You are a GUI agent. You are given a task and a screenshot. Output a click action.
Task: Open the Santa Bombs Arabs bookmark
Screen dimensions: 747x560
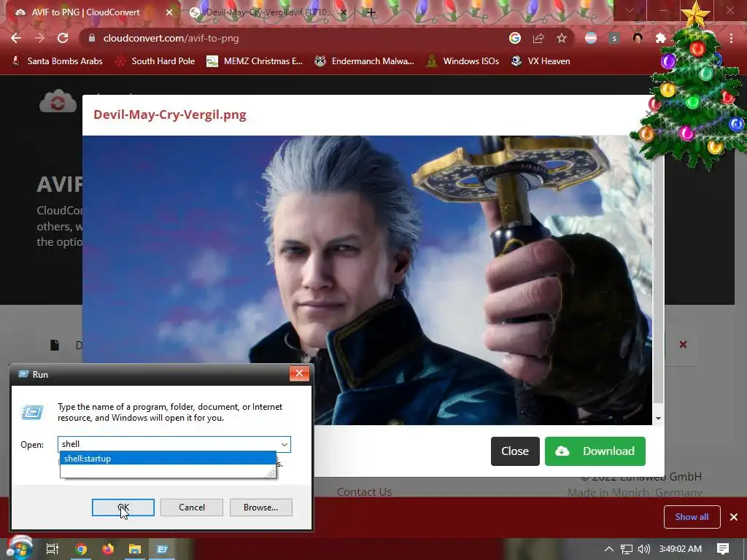coord(57,61)
